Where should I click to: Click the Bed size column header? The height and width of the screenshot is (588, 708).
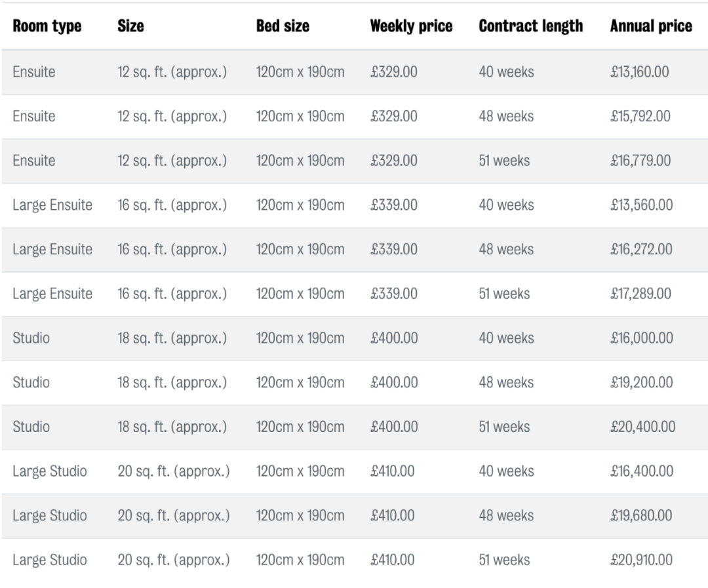pyautogui.click(x=283, y=26)
